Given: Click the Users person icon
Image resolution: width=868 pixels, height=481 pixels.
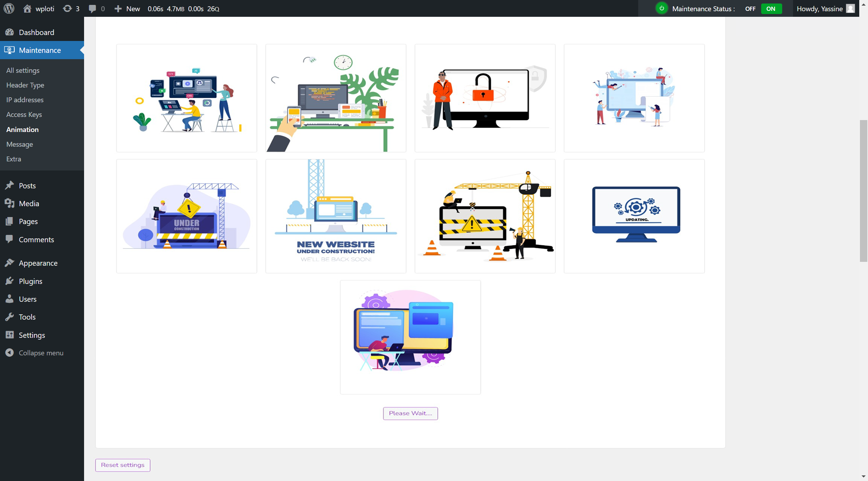Looking at the screenshot, I should (9, 299).
